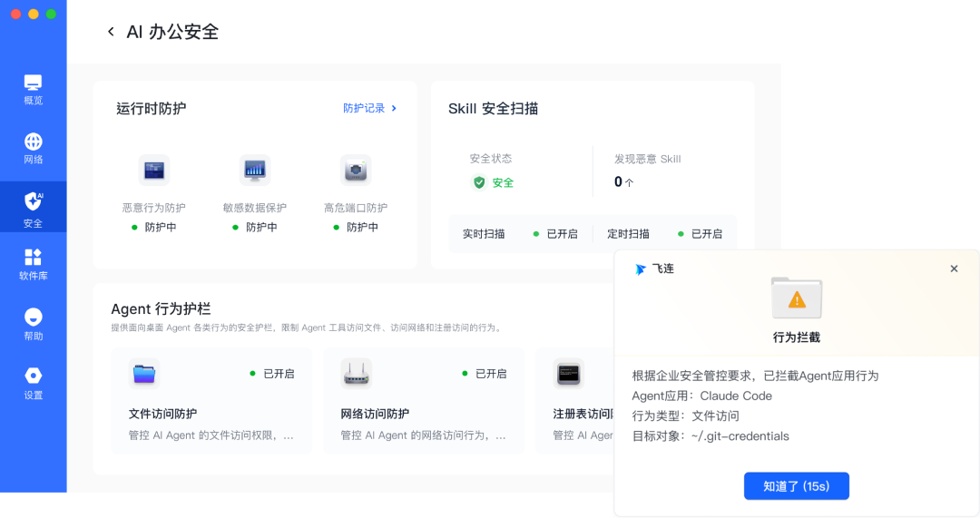Click the Skill 安全扫描 heading
Viewport: 980px width, 518px height.
pos(493,109)
